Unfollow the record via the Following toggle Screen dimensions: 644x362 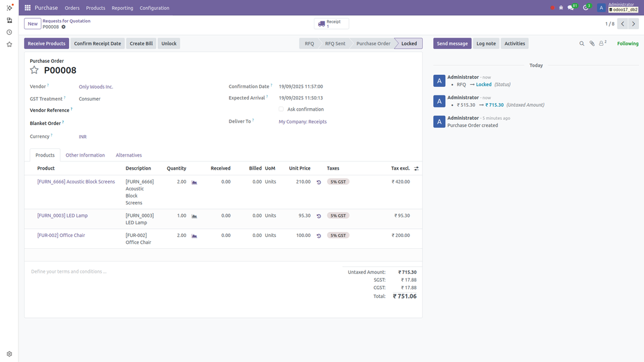[x=628, y=43]
